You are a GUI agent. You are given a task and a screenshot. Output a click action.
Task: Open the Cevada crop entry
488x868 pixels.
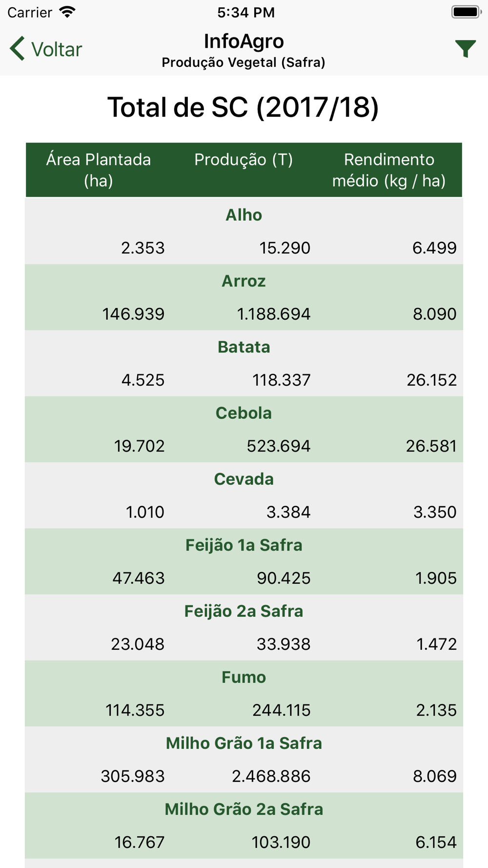244,496
